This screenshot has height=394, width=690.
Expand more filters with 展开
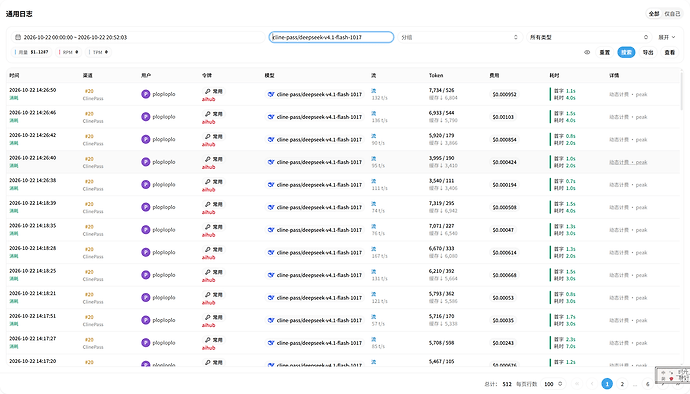pyautogui.click(x=666, y=37)
